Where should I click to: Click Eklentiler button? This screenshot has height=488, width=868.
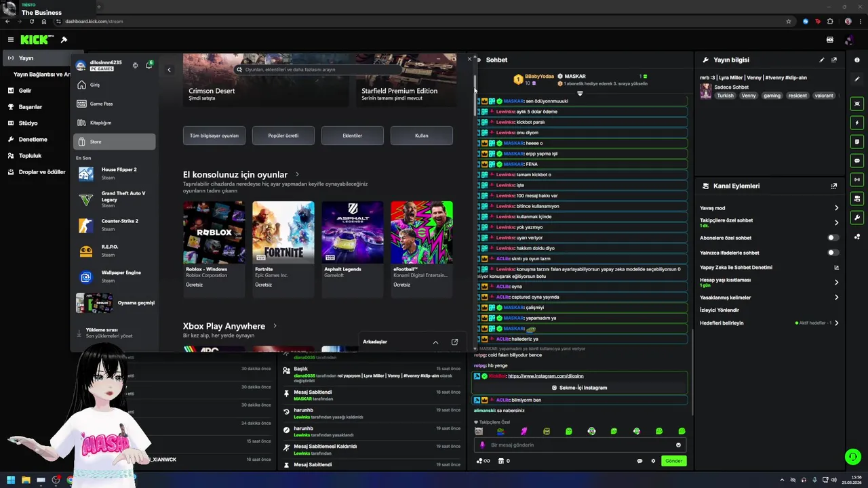[352, 136]
